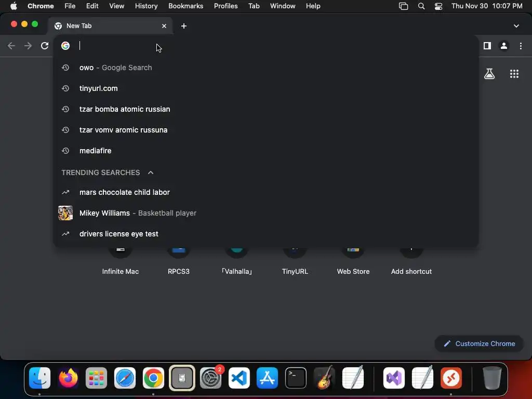Select tzar vomv aromic russuna suggestion
This screenshot has height=399, width=532.
pyautogui.click(x=266, y=129)
